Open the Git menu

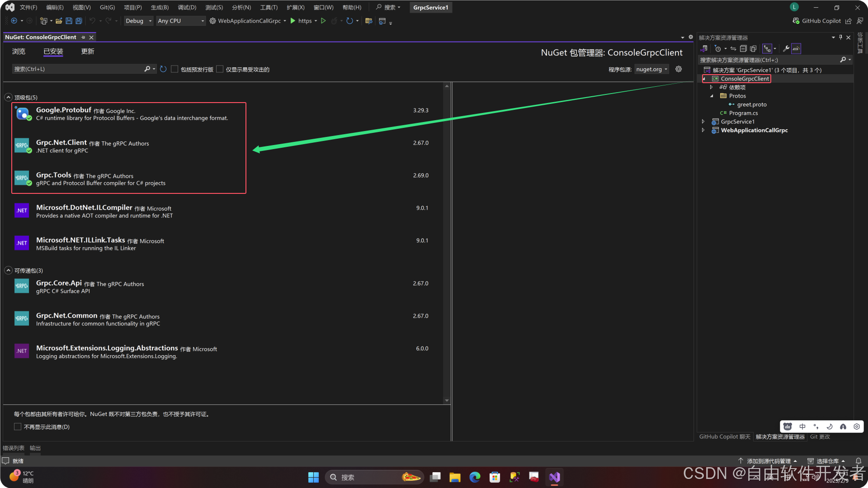coord(107,7)
